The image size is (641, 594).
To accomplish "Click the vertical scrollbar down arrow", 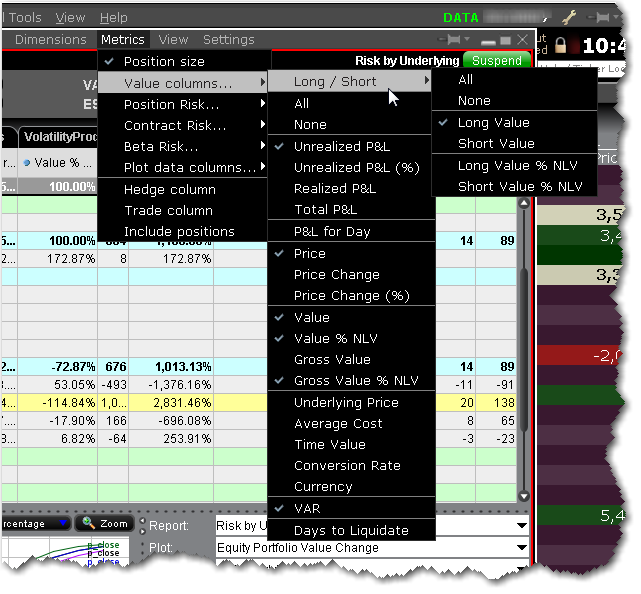I will pos(522,495).
